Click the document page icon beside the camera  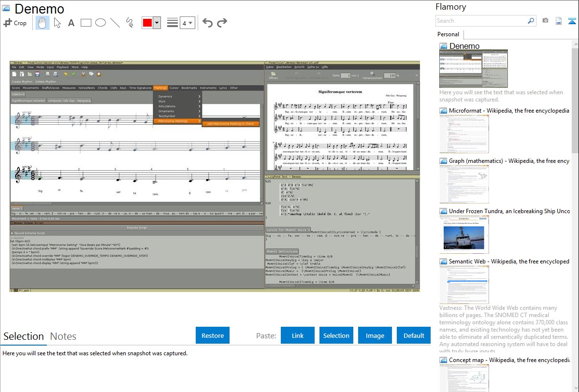559,21
